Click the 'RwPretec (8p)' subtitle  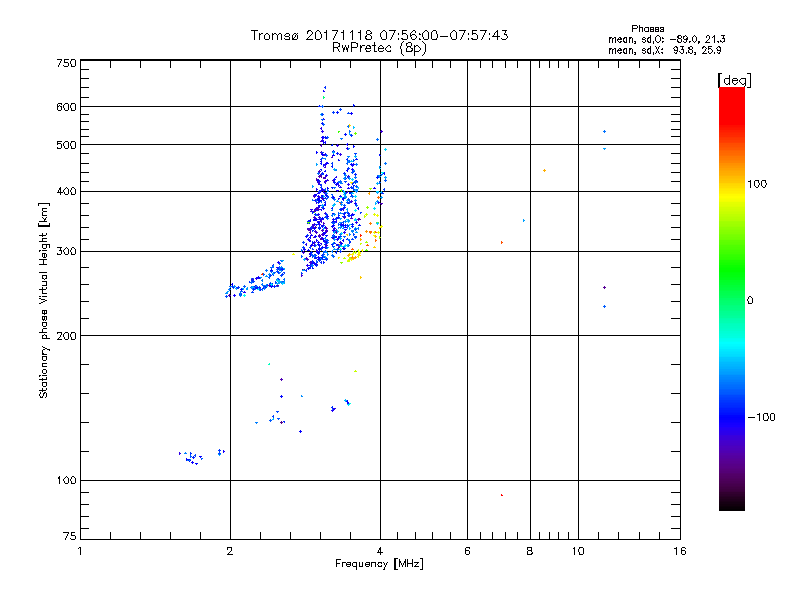379,48
